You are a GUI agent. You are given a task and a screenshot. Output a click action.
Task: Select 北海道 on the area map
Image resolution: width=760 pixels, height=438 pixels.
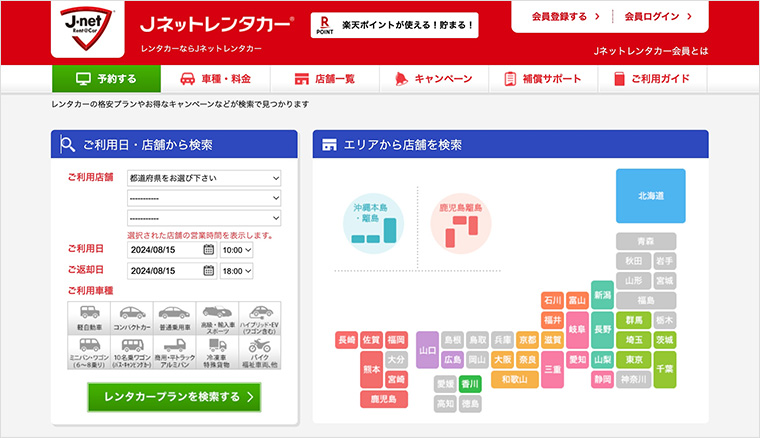click(x=650, y=196)
